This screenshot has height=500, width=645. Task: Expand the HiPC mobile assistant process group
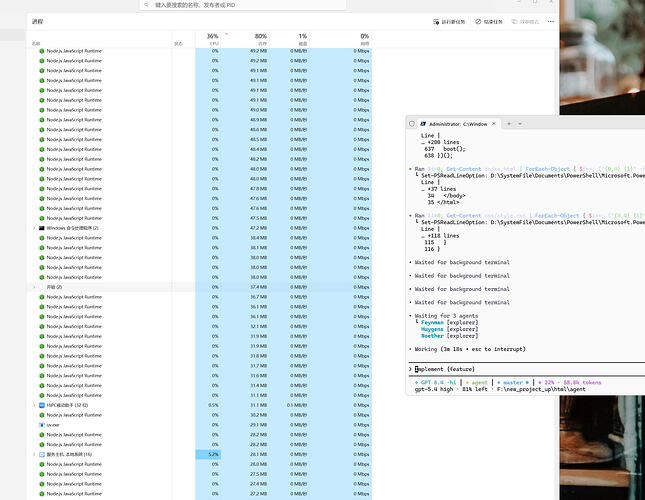[34, 405]
